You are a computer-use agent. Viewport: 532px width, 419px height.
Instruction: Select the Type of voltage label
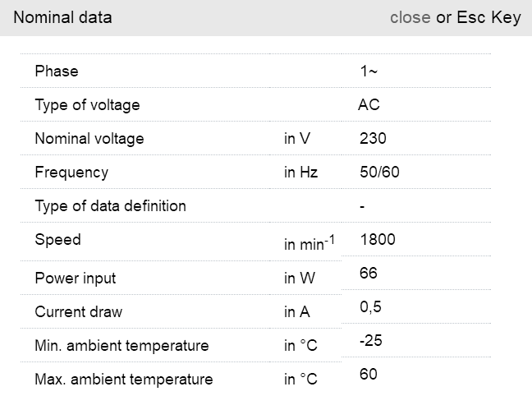coord(87,105)
